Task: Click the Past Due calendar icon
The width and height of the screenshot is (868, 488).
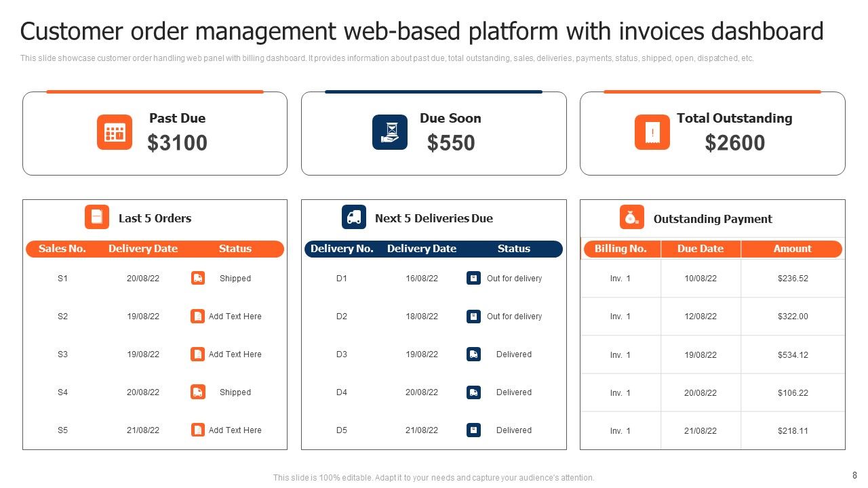Action: [x=115, y=132]
